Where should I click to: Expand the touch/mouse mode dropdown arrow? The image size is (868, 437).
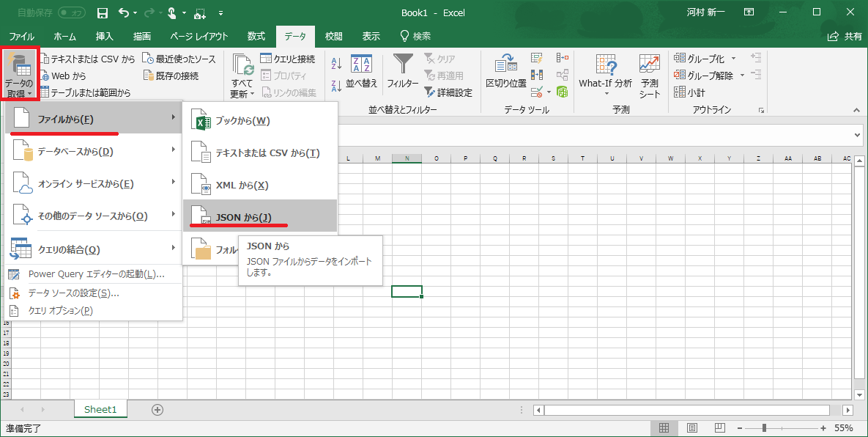tap(184, 12)
